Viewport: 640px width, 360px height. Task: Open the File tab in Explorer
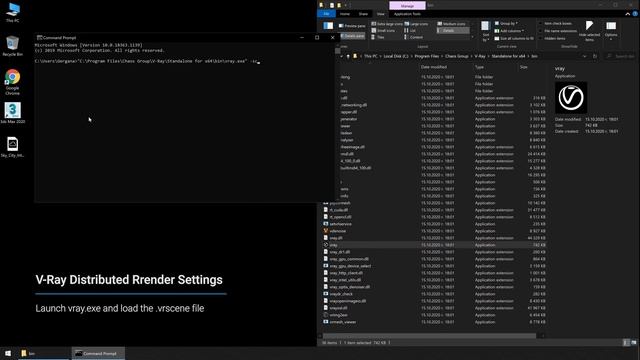tap(327, 14)
